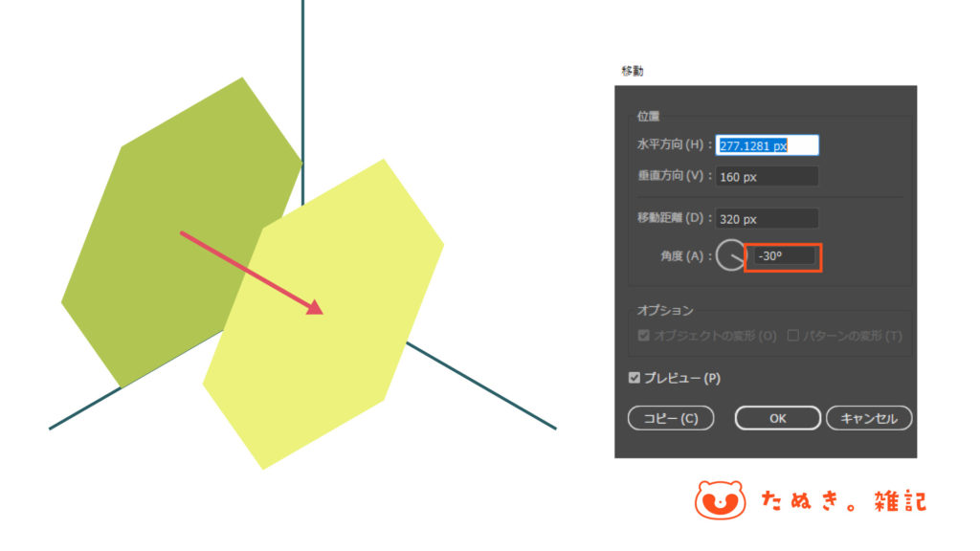Click the 角度 (A) field showing -30°
Viewport: 980px width, 551px height.
785,256
